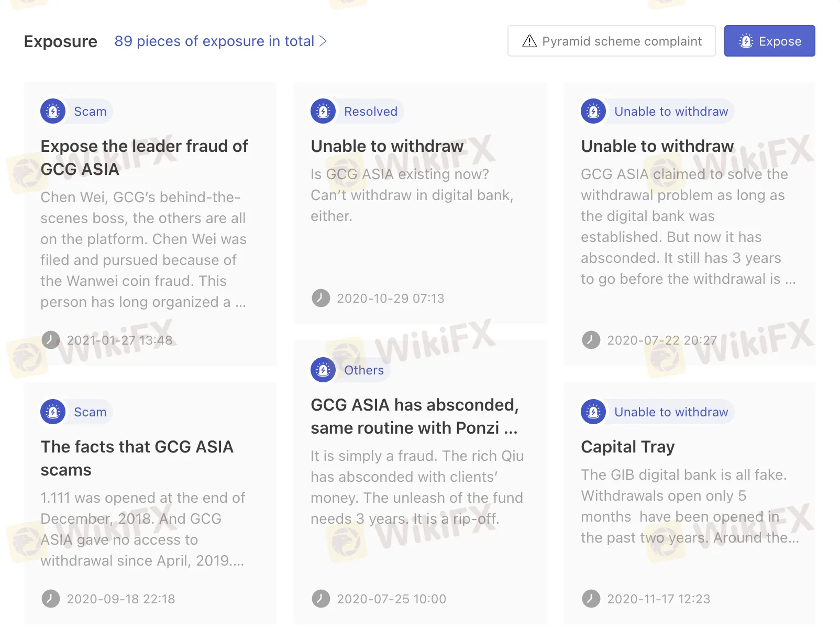
Task: Click the siren icon inside the Expose button
Action: point(745,41)
